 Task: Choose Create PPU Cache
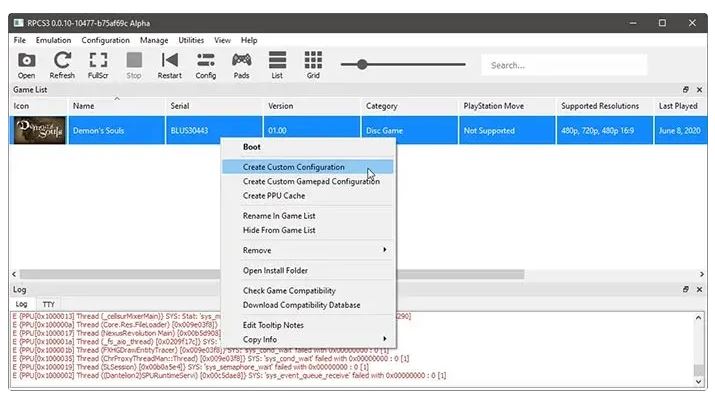pos(308,196)
